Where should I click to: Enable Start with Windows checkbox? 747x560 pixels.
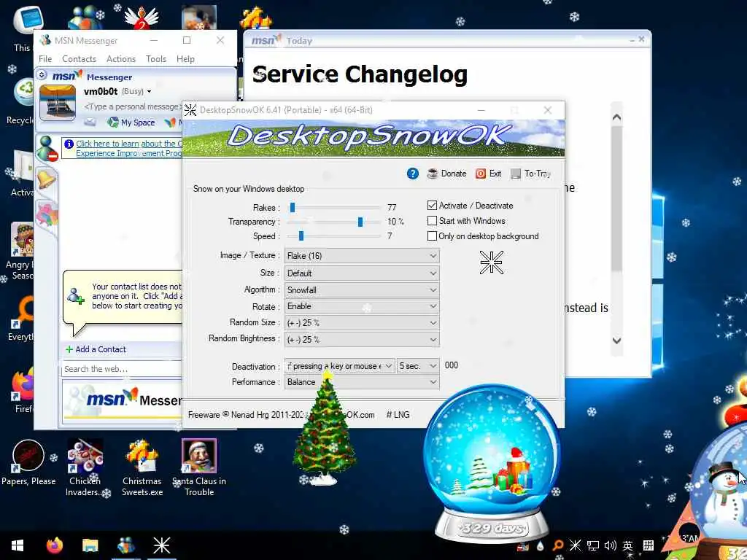click(x=432, y=220)
